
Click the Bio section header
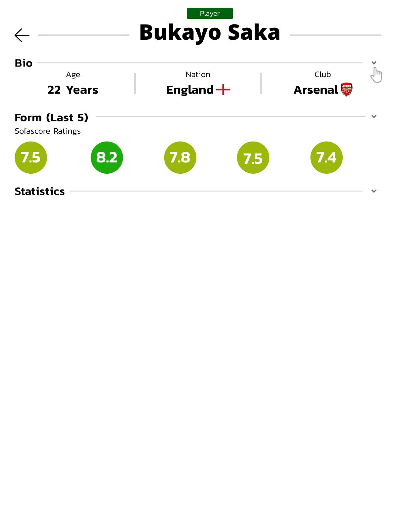pyautogui.click(x=24, y=63)
